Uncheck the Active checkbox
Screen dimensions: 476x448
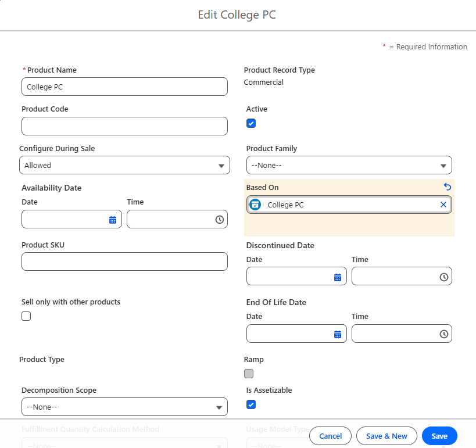pos(251,123)
